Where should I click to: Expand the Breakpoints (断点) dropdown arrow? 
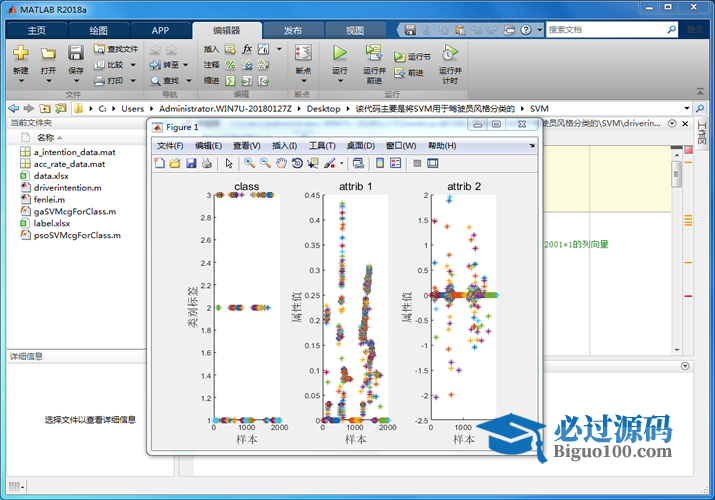[303, 81]
